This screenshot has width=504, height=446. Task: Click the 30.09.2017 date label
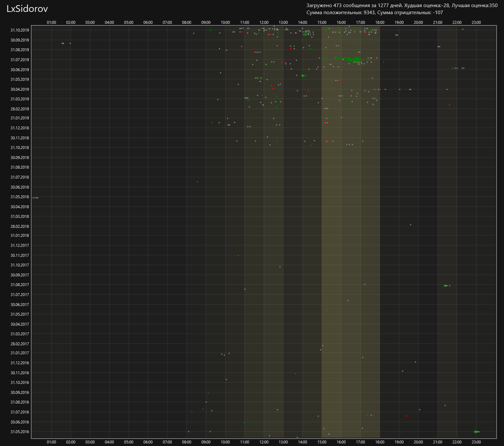point(20,275)
